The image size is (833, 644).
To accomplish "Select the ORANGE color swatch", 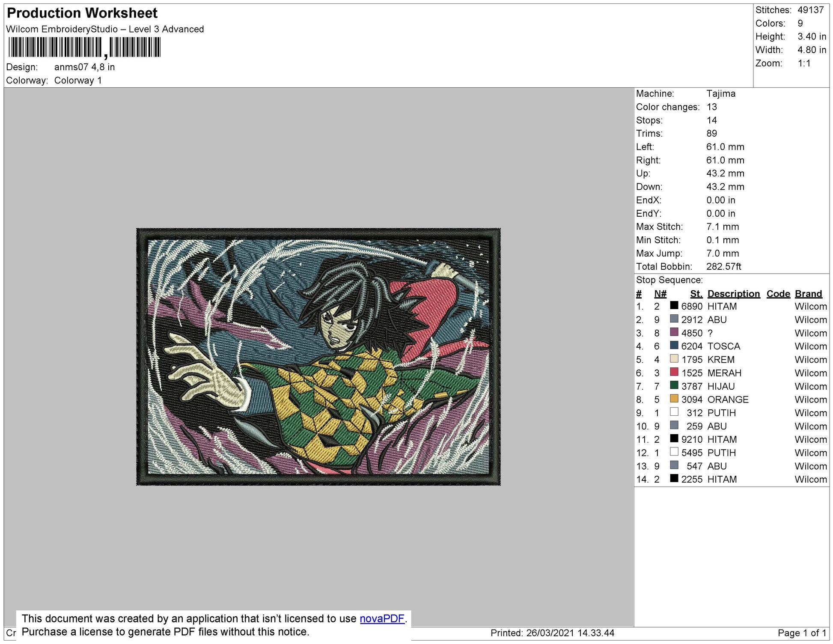I will 674,399.
